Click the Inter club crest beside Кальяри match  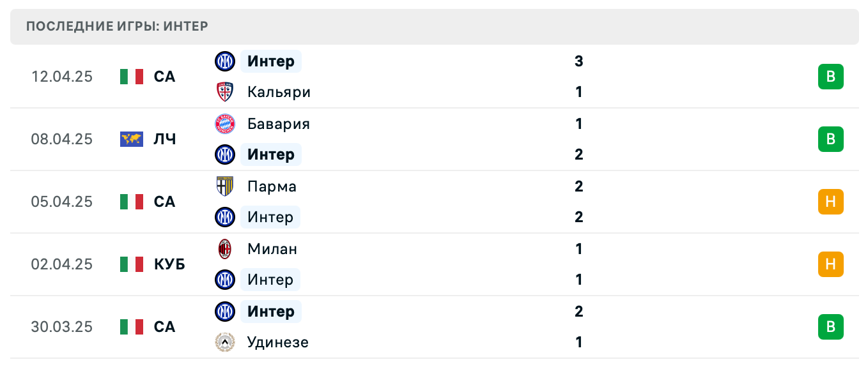pyautogui.click(x=224, y=61)
